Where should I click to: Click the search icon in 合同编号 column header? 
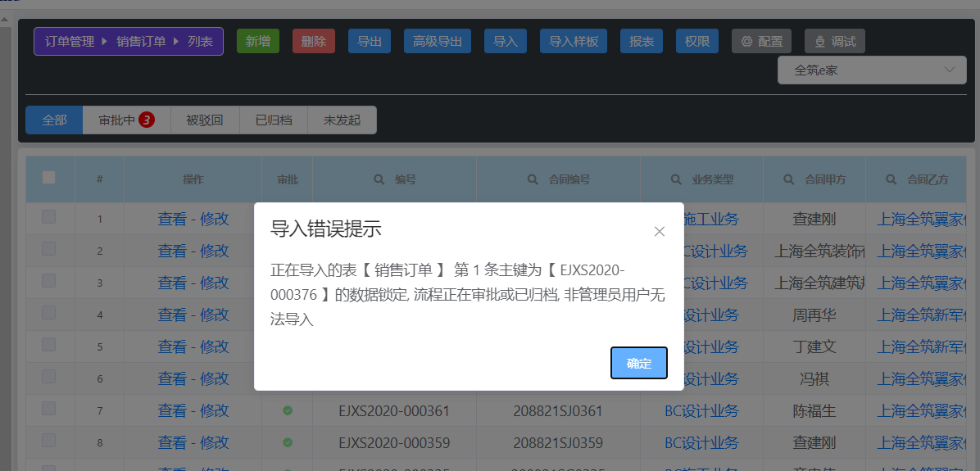click(532, 179)
